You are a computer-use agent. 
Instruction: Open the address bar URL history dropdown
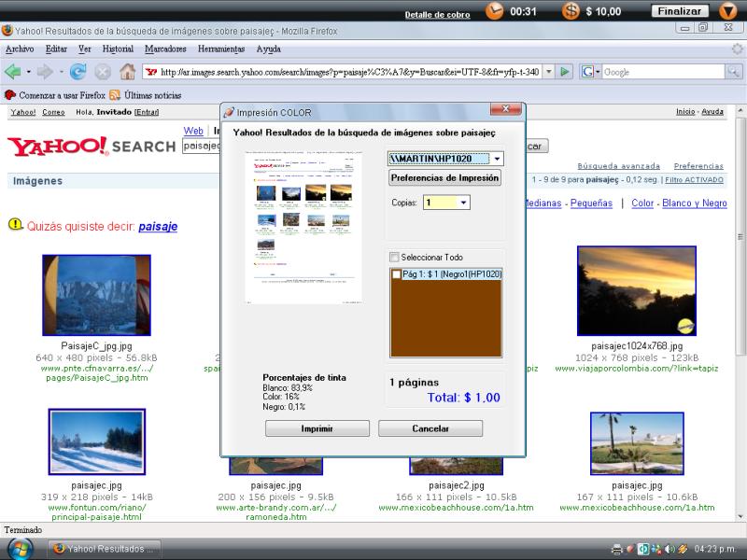[549, 72]
